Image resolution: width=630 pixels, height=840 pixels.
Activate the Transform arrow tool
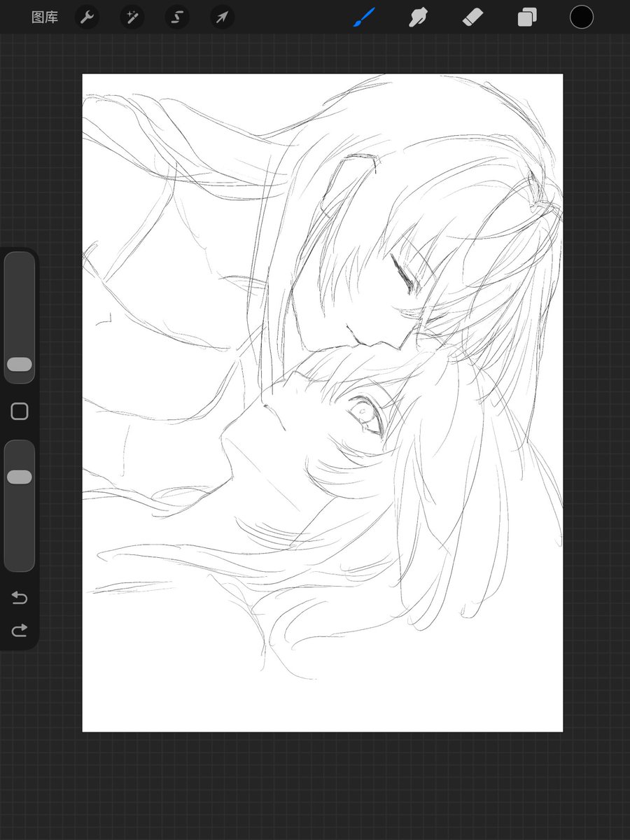coord(222,17)
